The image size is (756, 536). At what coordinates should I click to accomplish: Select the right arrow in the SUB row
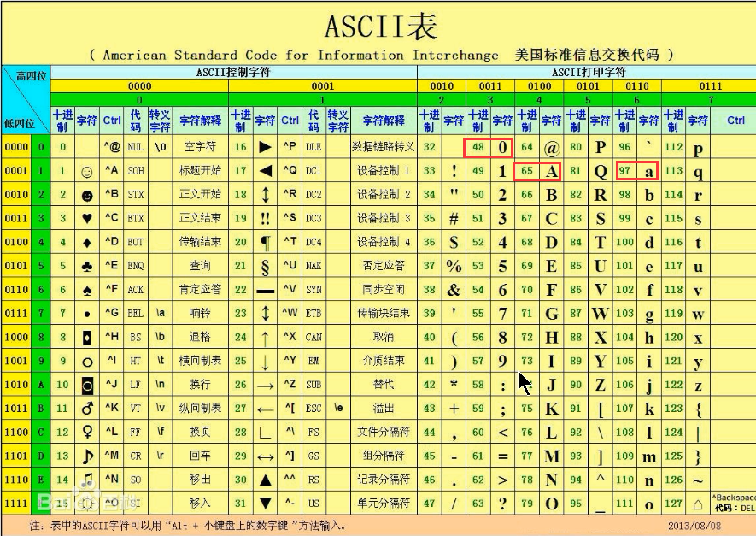coord(265,386)
